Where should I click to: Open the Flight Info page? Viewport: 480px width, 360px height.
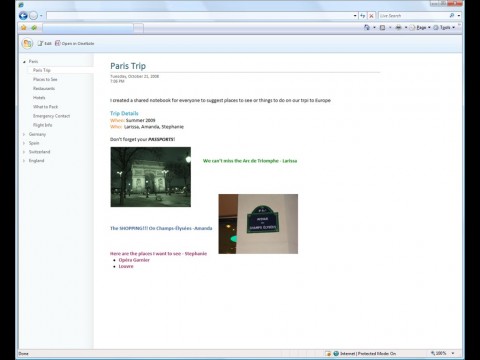42,125
